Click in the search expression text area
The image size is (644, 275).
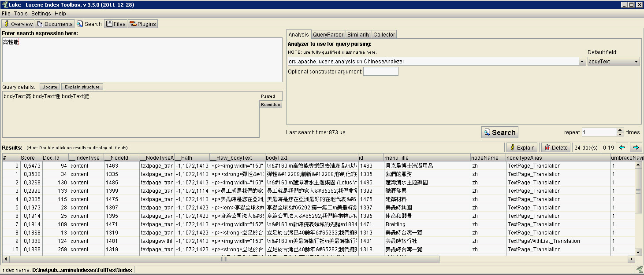[x=142, y=60]
